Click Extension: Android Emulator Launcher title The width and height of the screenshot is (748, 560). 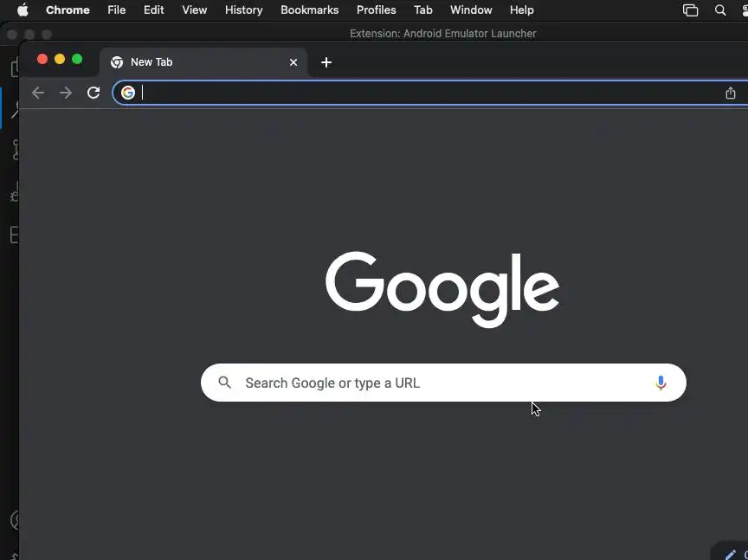tap(442, 34)
